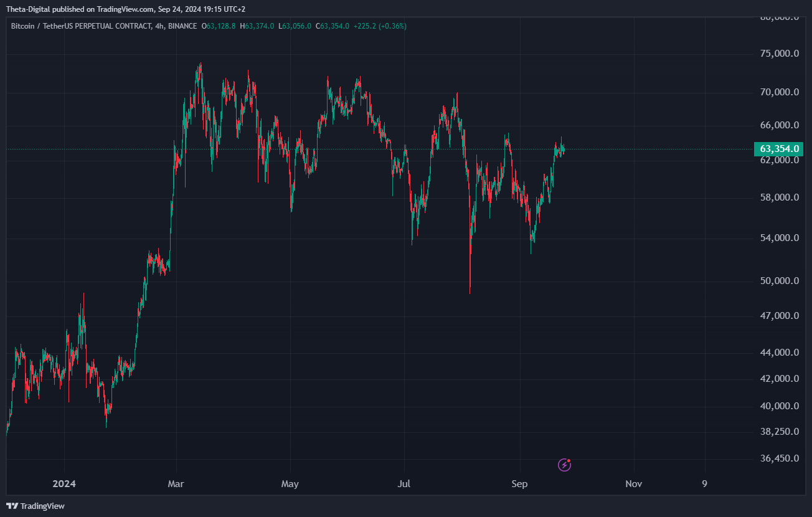Click the 66,000.0 price axis label
This screenshot has height=517, width=812.
click(x=780, y=125)
